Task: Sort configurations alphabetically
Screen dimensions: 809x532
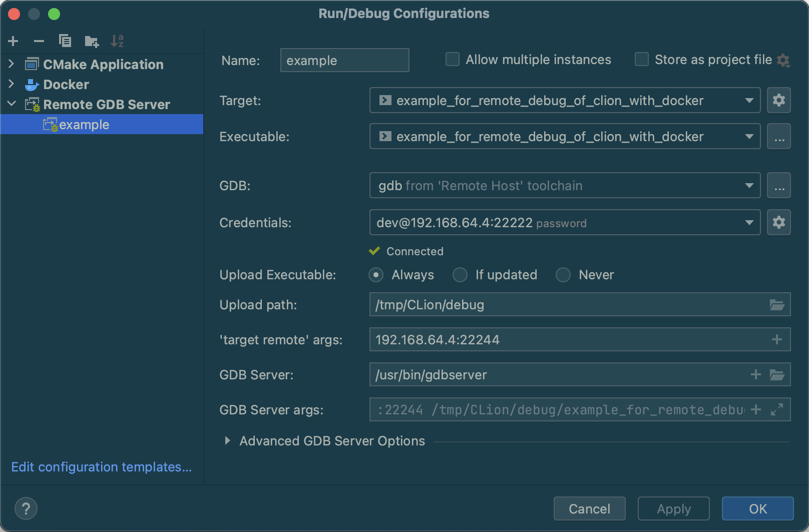Action: [x=117, y=41]
